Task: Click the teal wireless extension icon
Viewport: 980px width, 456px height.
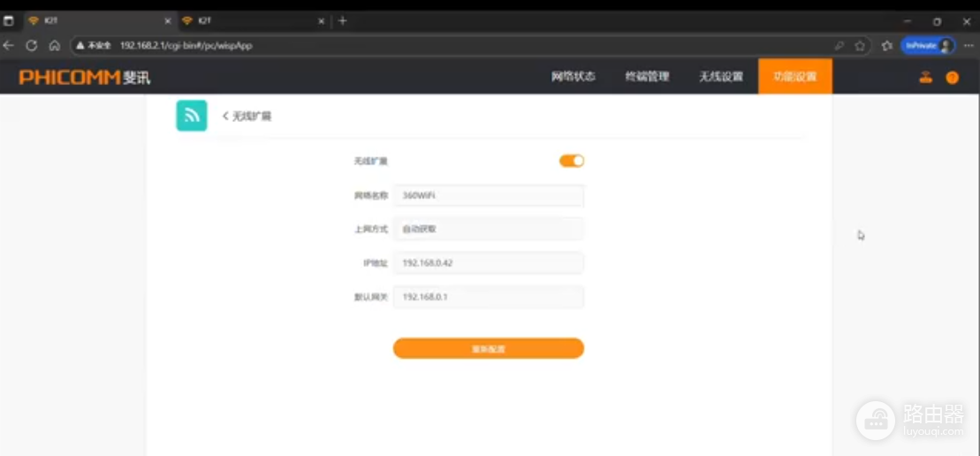Action: coord(191,116)
